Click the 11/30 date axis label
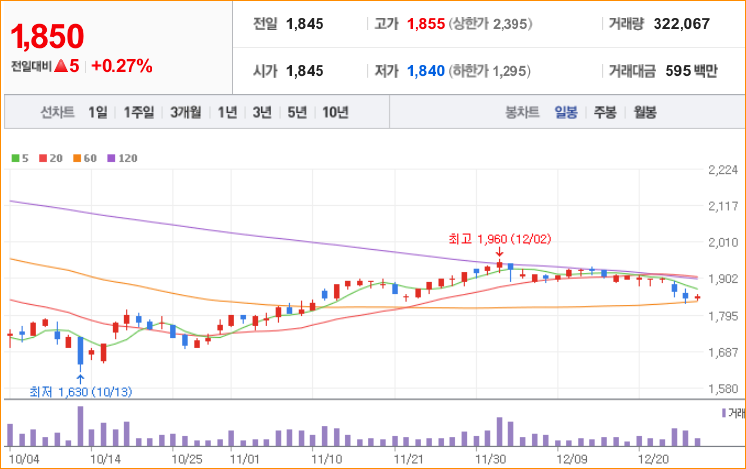Image resolution: width=746 pixels, height=469 pixels. pos(491,459)
